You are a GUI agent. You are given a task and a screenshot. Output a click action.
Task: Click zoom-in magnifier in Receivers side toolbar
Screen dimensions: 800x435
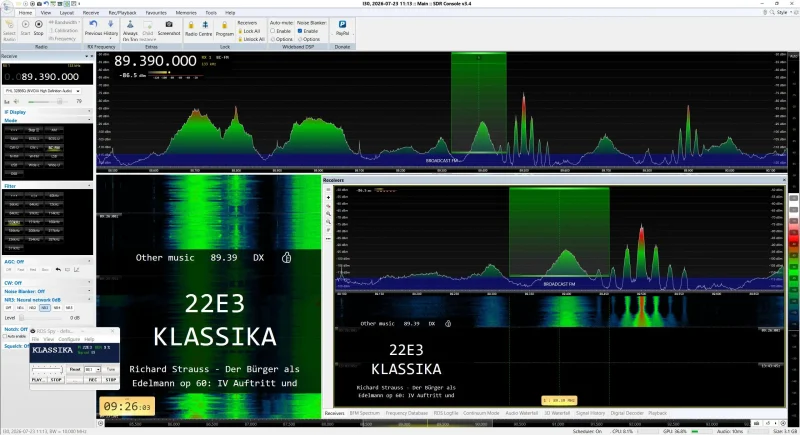click(x=328, y=214)
